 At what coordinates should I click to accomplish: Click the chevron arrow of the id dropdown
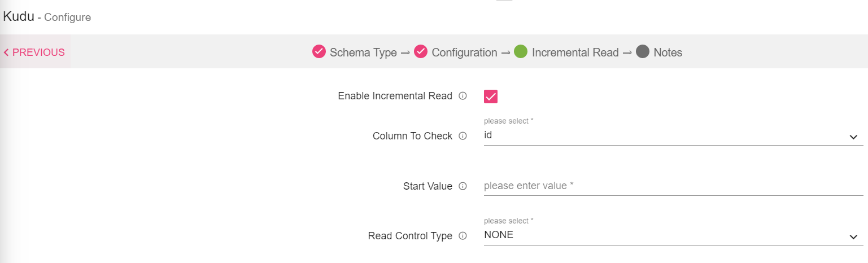click(853, 137)
